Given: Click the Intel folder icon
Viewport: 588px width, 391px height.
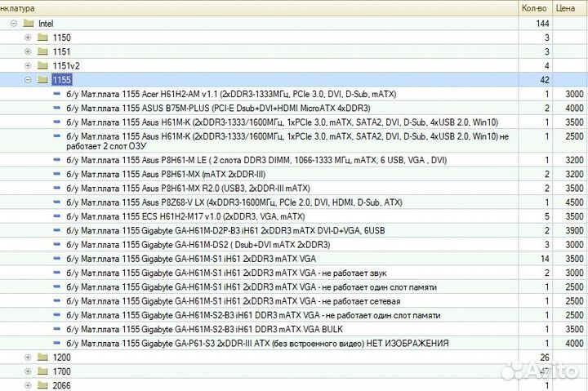Looking at the screenshot, I should [29, 23].
